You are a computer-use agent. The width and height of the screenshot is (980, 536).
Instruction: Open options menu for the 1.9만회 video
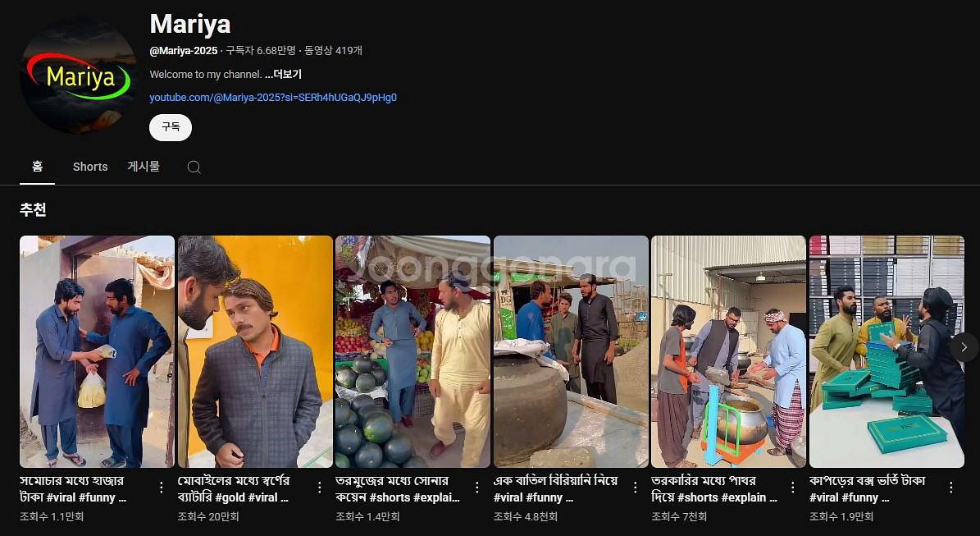[x=950, y=488]
